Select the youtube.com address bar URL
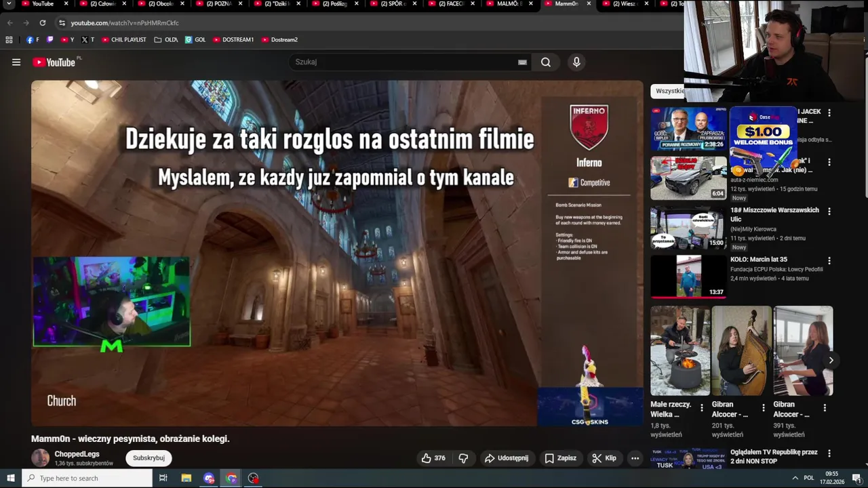Screen dimensions: 868x488 tap(125, 23)
